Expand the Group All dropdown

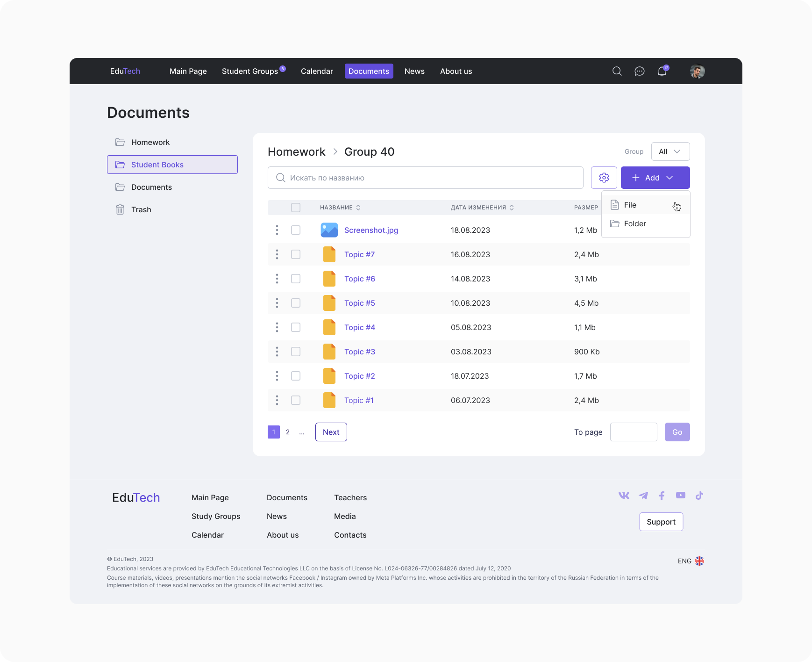point(670,151)
